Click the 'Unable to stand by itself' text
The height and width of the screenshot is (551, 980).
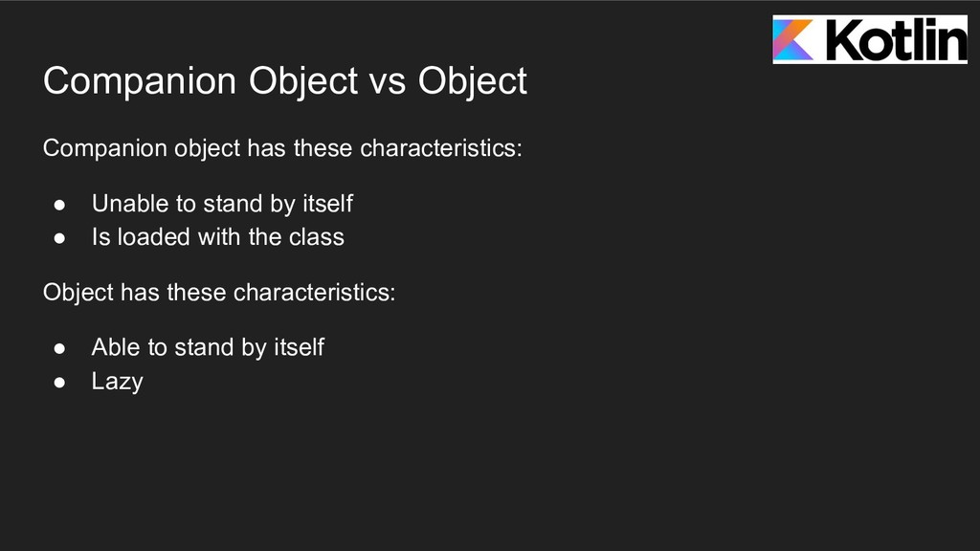pos(222,204)
